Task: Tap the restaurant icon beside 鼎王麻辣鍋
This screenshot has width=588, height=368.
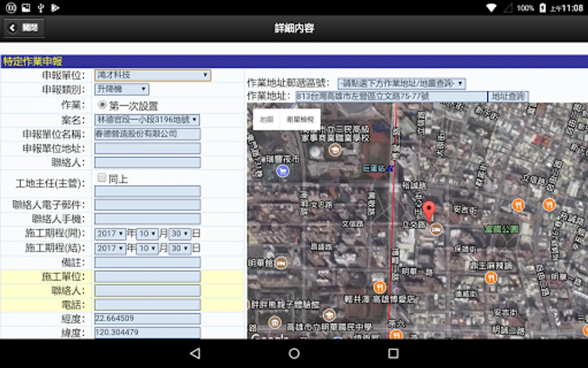Action: [x=491, y=278]
